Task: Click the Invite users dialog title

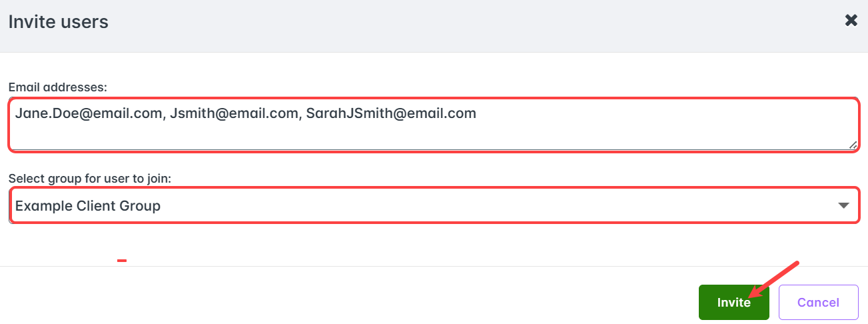Action: [x=58, y=22]
